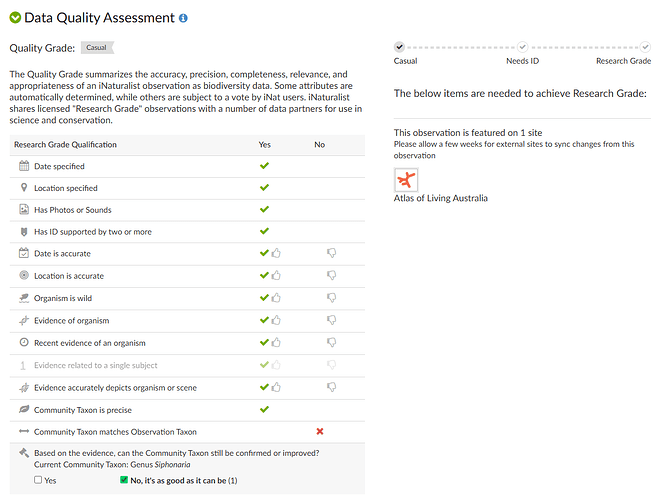Vote thumbs down for Organism is wild
Viewport: 663px width, 500px height.
pyautogui.click(x=331, y=298)
